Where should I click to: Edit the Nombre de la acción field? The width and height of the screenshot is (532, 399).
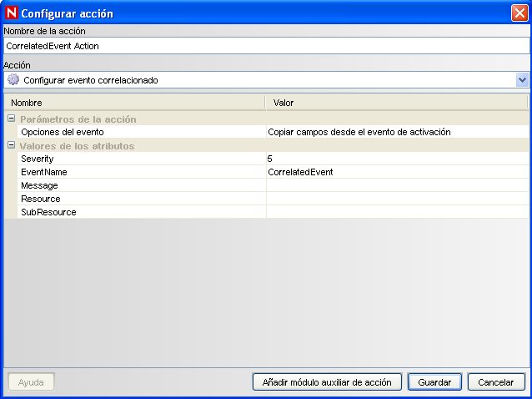pyautogui.click(x=266, y=46)
